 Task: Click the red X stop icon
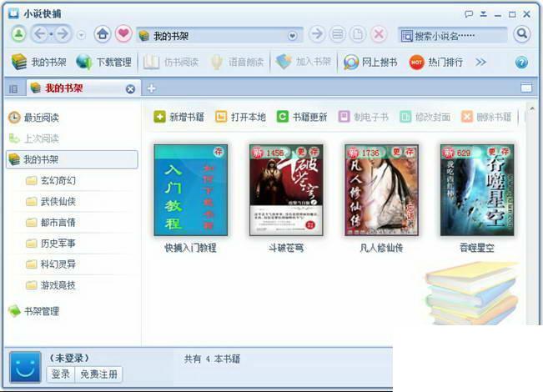(x=379, y=34)
